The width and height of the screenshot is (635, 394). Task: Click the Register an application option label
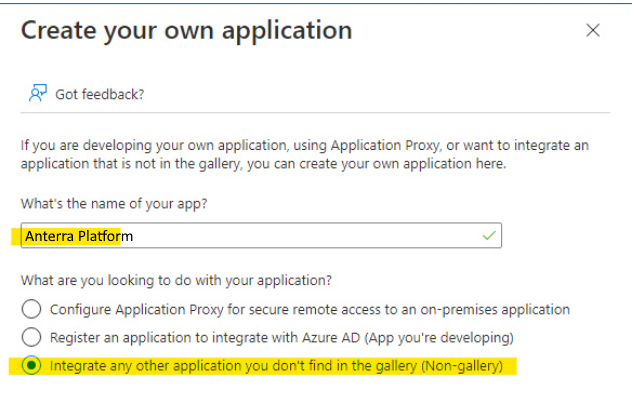pyautogui.click(x=282, y=338)
